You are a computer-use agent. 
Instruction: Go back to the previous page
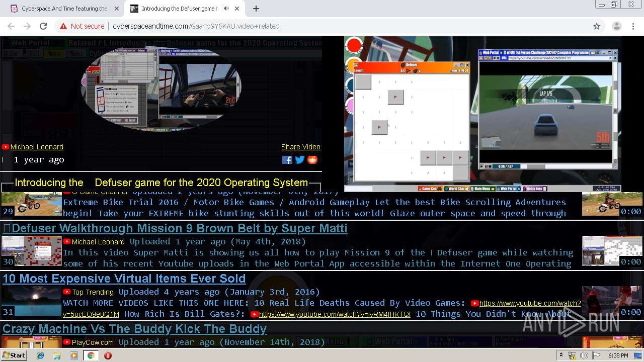[11, 26]
